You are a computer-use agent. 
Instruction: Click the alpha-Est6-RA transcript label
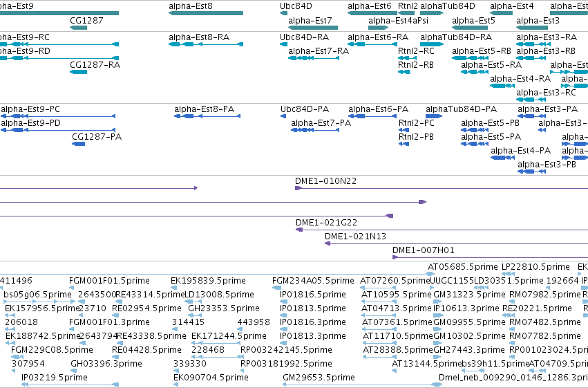tap(378, 37)
